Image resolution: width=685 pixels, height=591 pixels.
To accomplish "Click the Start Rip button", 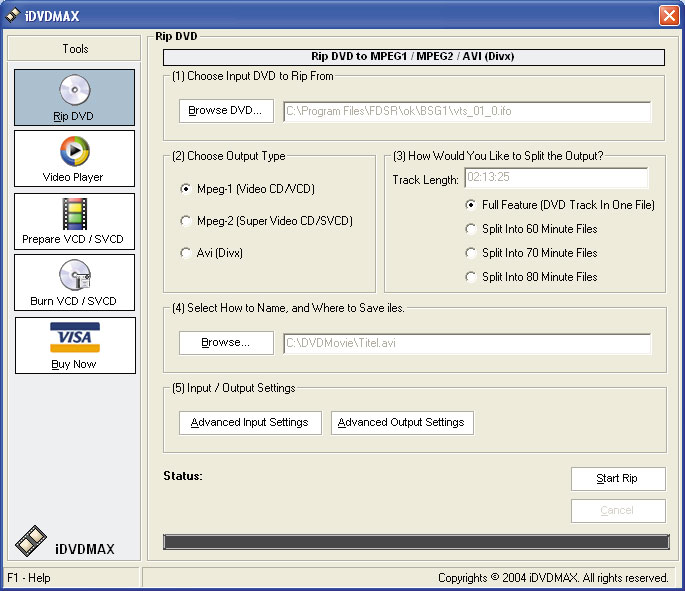I will (x=618, y=479).
